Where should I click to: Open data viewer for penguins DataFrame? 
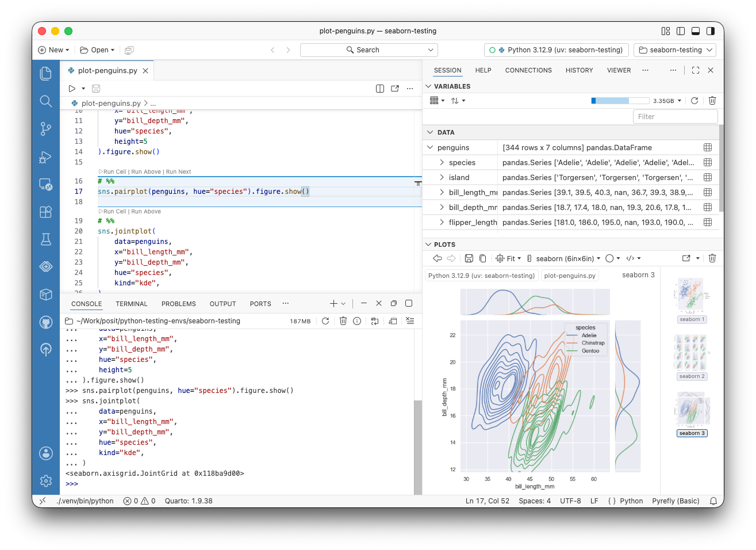point(708,147)
